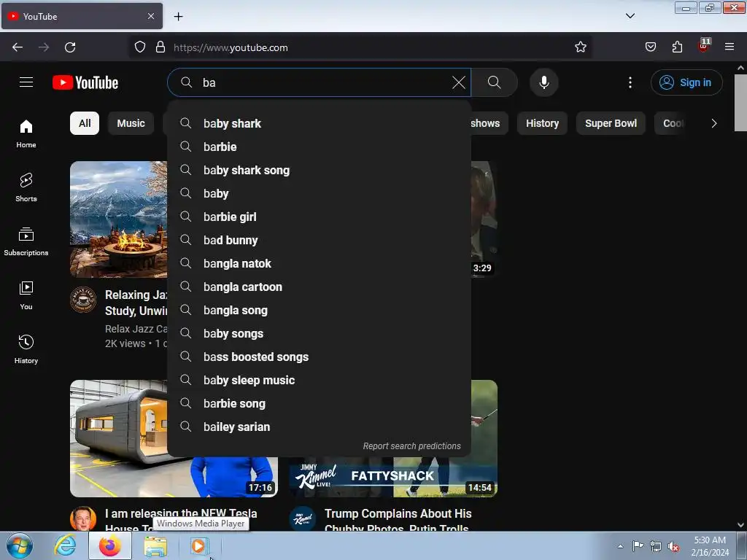Pick the 'bass boosted songs' suggestion
The width and height of the screenshot is (747, 560).
[x=320, y=357]
